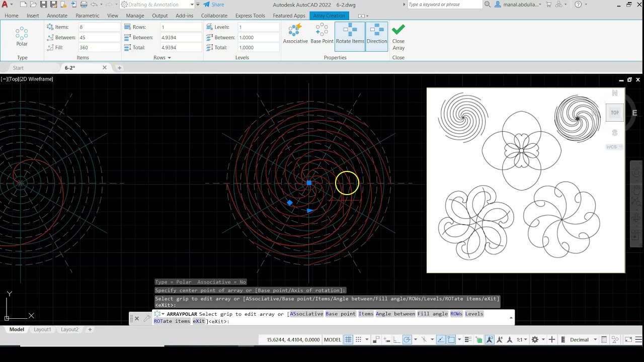Switch to the Annotate ribbon tab

click(57, 16)
